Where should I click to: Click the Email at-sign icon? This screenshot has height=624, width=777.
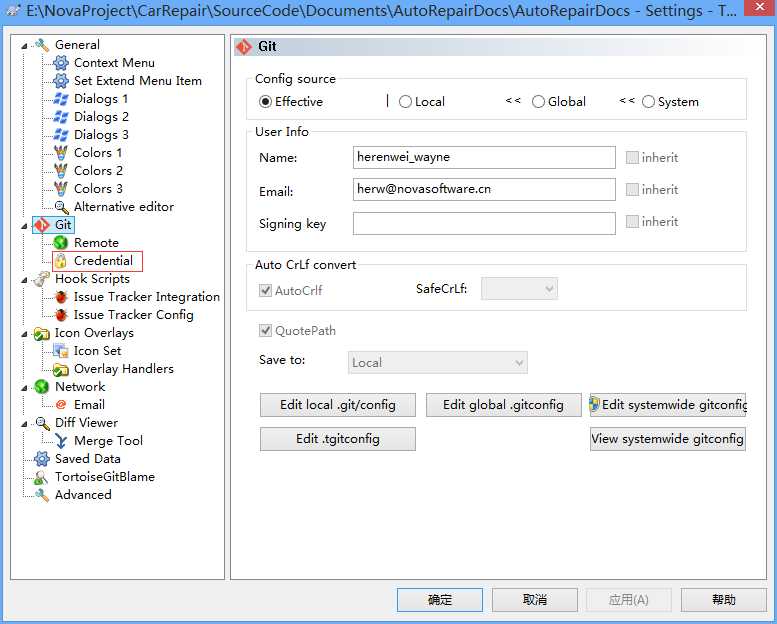[60, 405]
